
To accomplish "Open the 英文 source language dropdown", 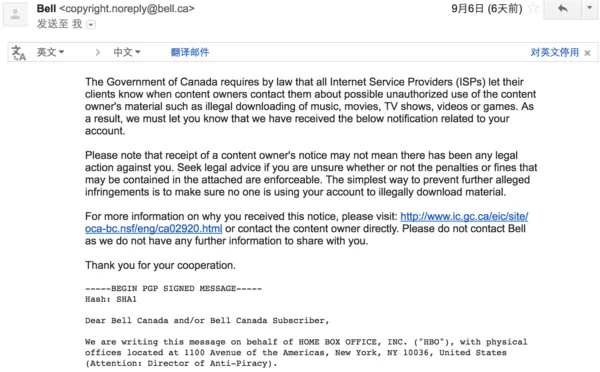I will 50,52.
